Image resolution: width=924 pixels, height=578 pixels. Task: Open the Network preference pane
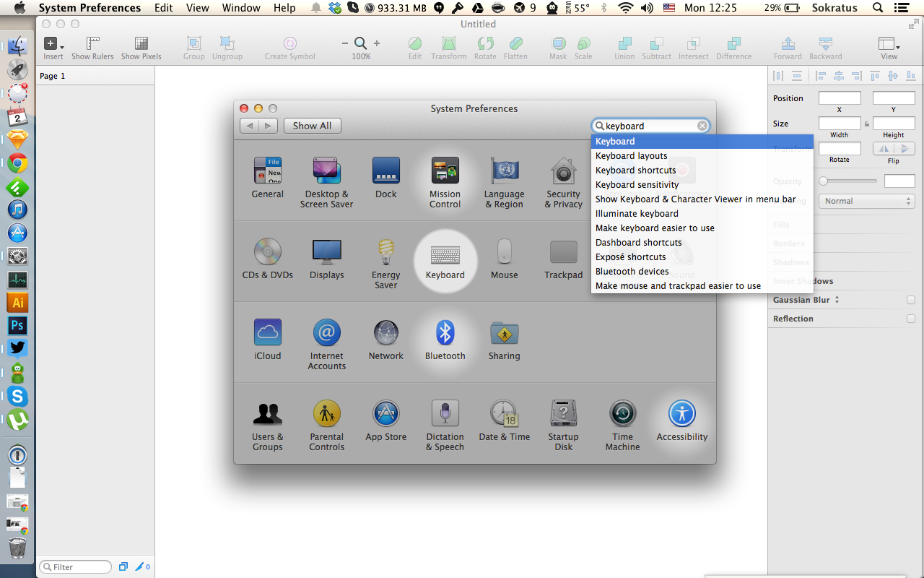tap(386, 340)
